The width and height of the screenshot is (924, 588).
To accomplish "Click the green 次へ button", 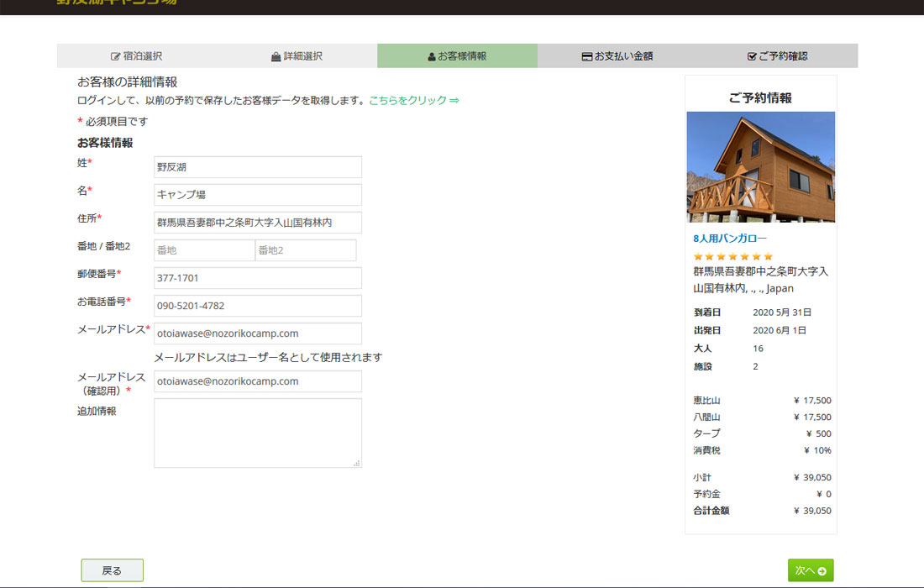I will 809,570.
